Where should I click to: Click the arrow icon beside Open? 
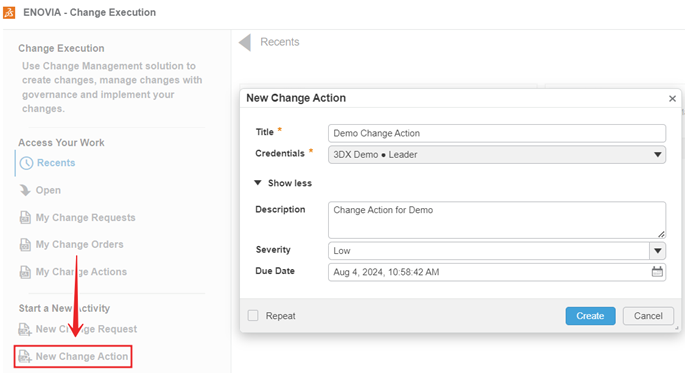point(25,190)
